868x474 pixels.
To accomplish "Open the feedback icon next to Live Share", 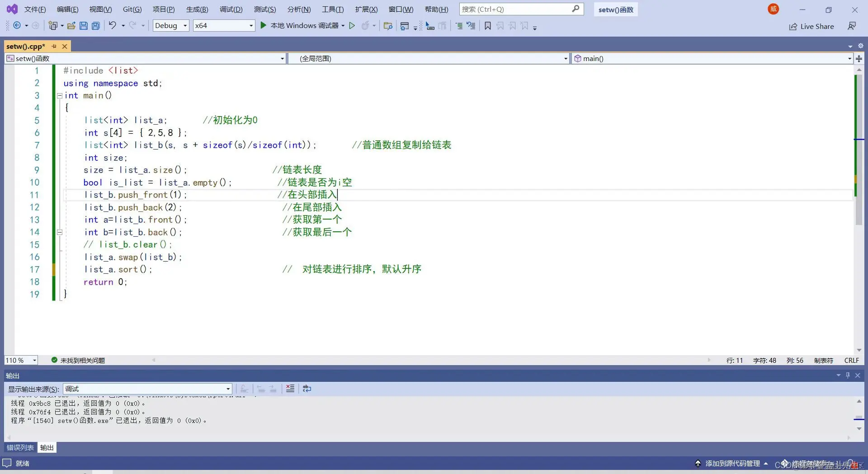I will coord(852,26).
